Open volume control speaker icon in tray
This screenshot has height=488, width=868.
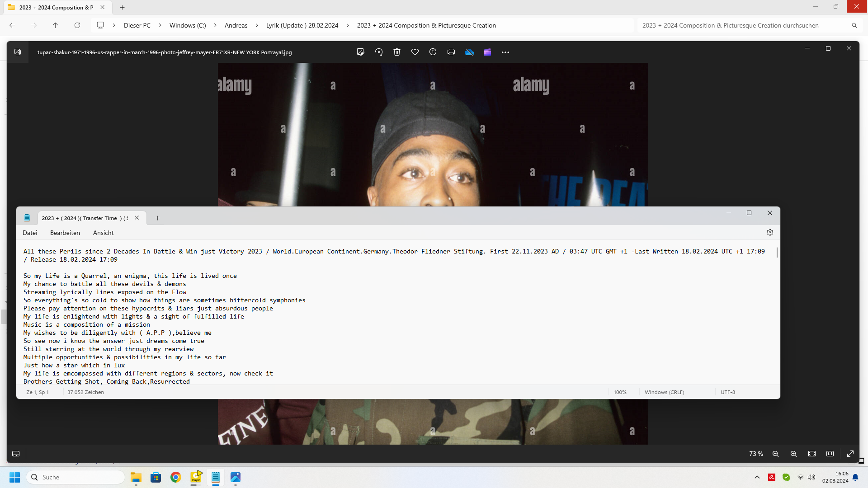(811, 477)
